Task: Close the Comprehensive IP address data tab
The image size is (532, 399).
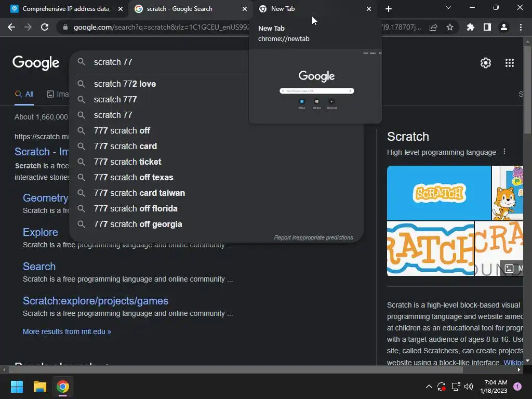Action: pos(121,9)
